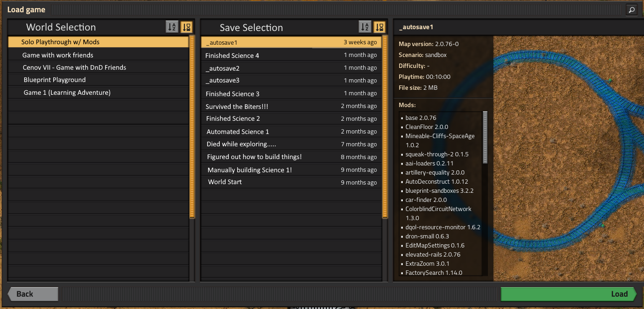This screenshot has height=309, width=644.
Task: Select world Blueprint Playground
Action: pos(98,80)
